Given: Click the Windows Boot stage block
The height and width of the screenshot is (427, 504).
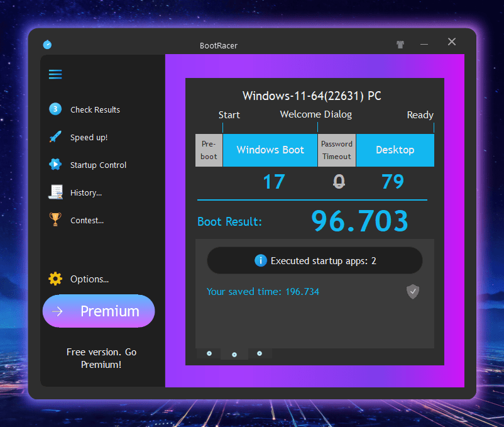Looking at the screenshot, I should click(x=270, y=150).
